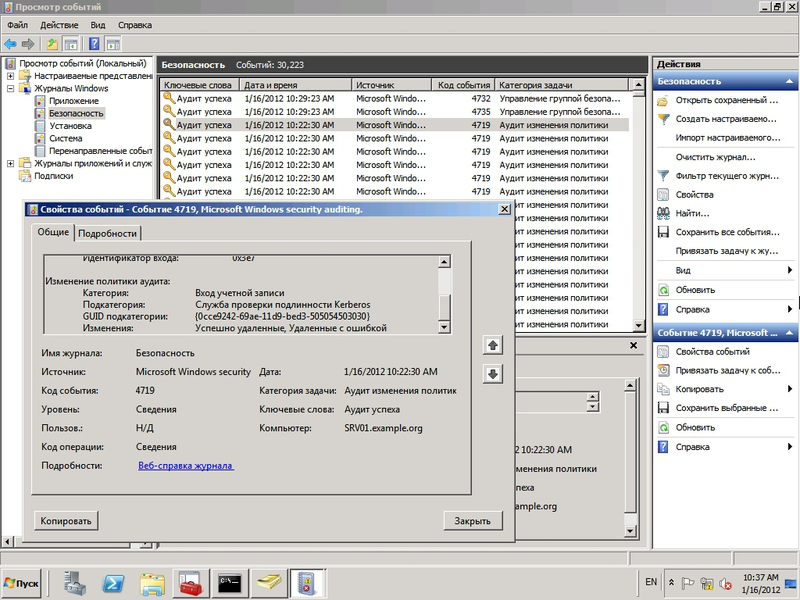The height and width of the screenshot is (600, 800).
Task: Open Server Manager from the taskbar
Action: [74, 583]
